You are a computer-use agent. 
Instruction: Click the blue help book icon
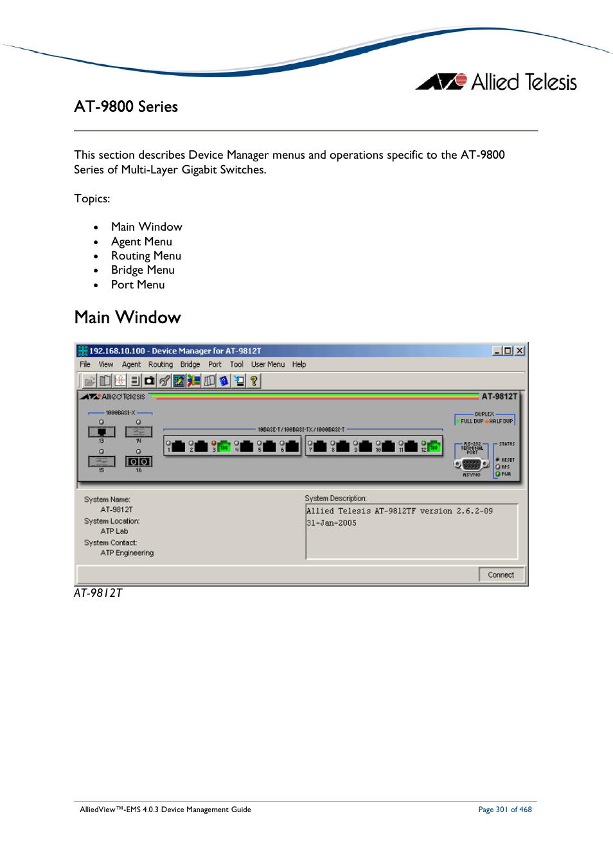(x=224, y=381)
